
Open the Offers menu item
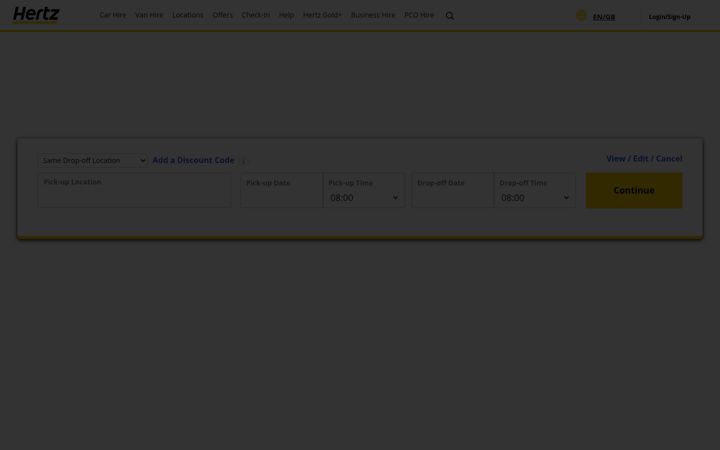click(x=222, y=15)
